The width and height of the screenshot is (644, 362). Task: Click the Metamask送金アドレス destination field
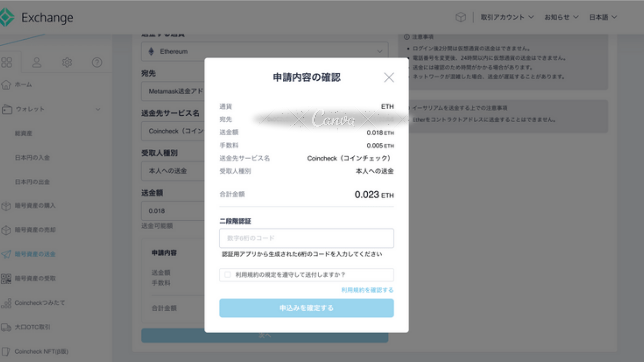point(173,91)
